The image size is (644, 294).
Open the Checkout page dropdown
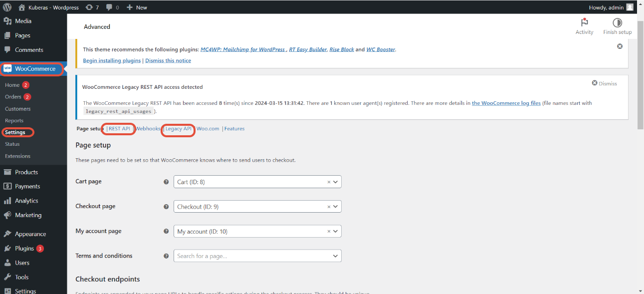(x=257, y=207)
